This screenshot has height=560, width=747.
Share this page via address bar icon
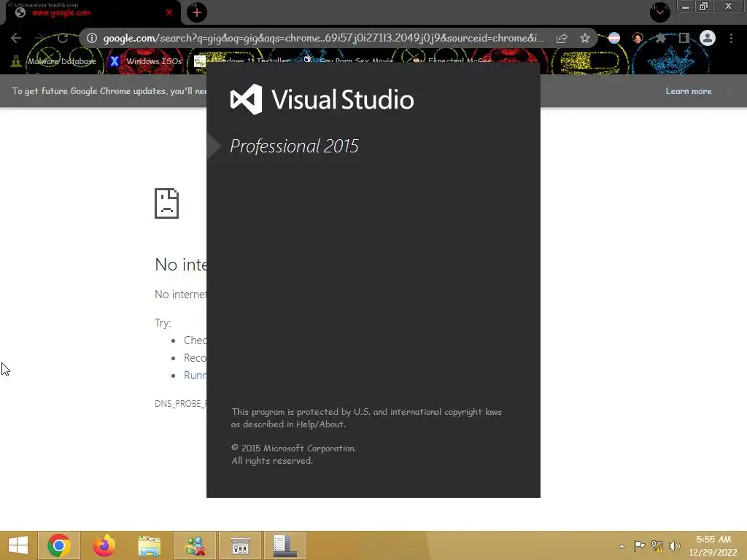(562, 38)
